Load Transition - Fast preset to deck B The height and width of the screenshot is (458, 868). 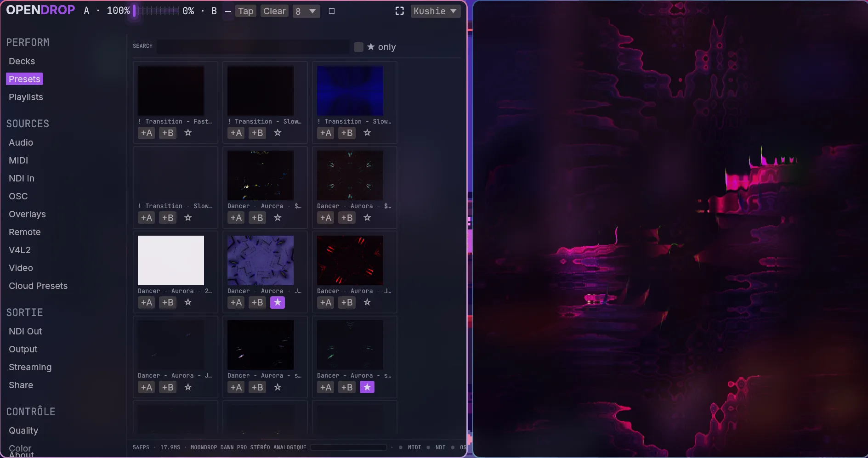[168, 133]
